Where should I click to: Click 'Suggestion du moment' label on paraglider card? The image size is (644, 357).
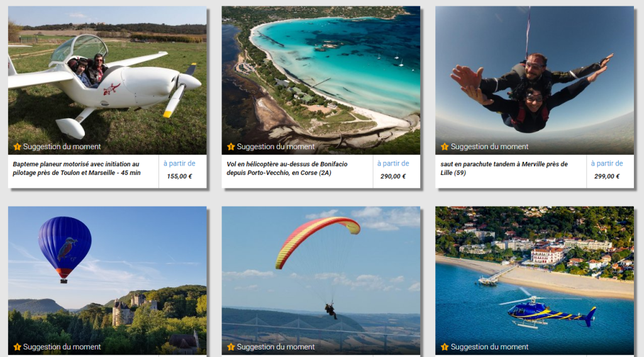[275, 347]
